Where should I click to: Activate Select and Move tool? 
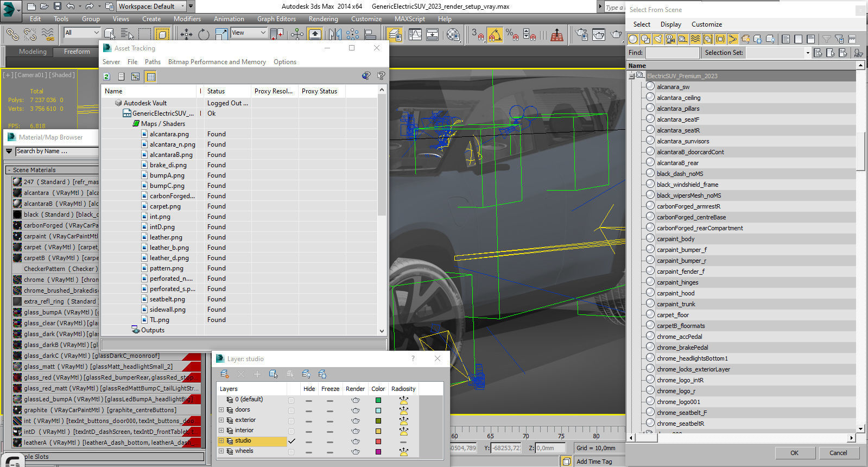tap(186, 34)
